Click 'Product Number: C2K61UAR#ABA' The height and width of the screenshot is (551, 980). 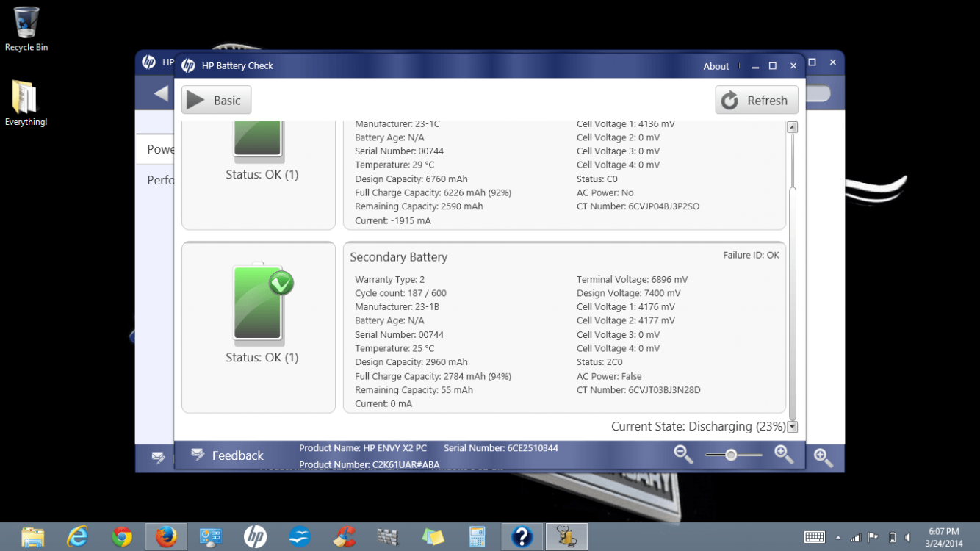[x=369, y=464]
